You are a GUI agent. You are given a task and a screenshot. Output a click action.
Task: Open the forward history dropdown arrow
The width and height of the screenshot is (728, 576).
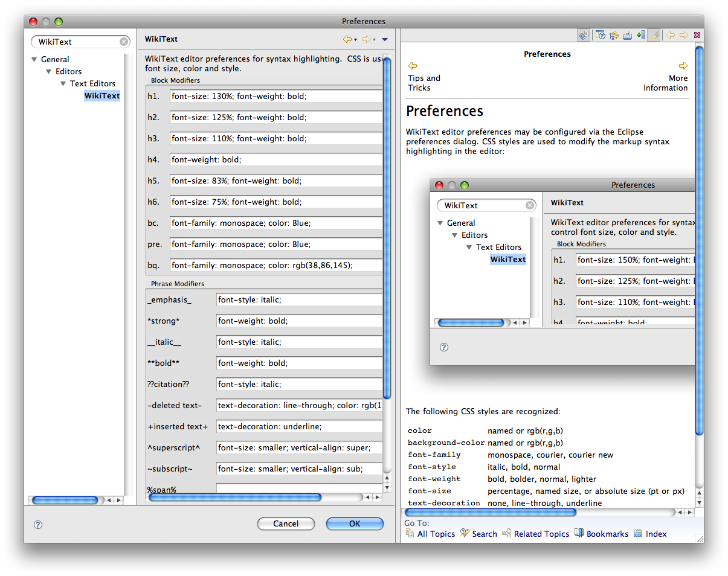(x=374, y=40)
